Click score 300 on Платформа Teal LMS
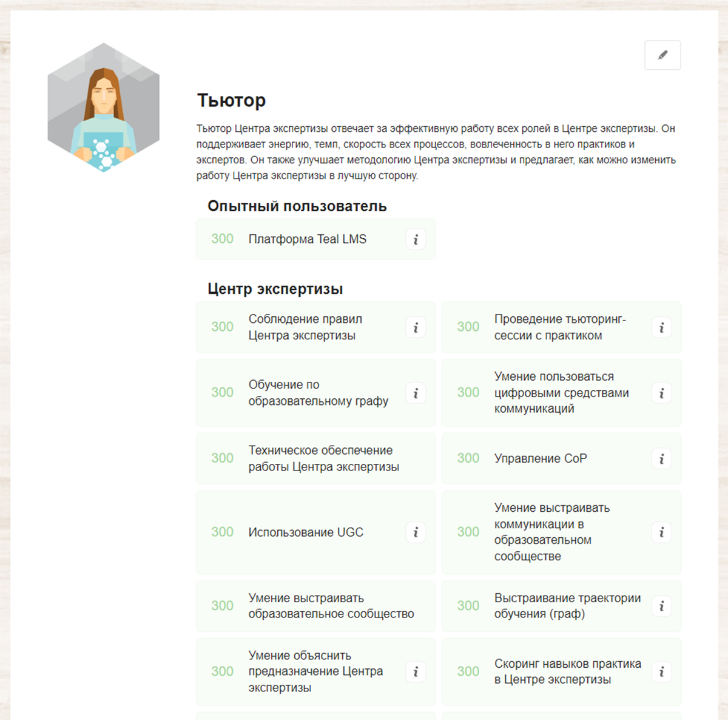 pos(222,239)
